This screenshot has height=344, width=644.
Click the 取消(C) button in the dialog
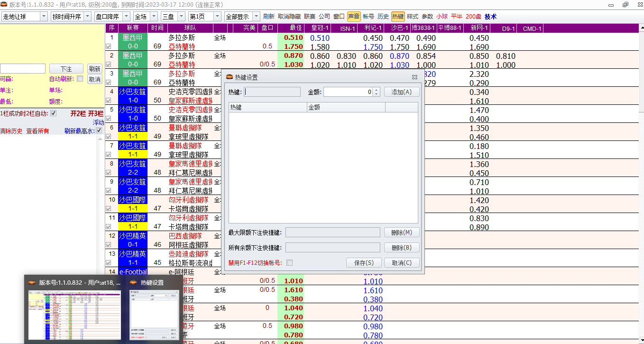click(x=402, y=263)
